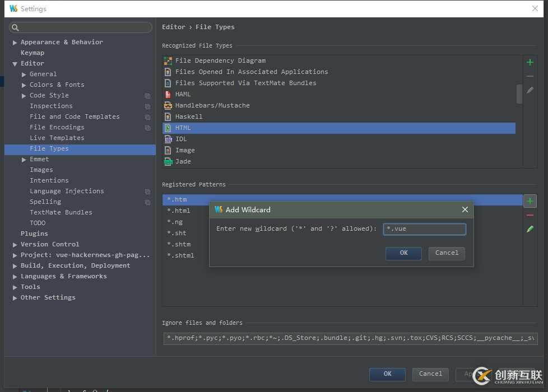Expand the General node
The image size is (548, 392).
click(24, 74)
